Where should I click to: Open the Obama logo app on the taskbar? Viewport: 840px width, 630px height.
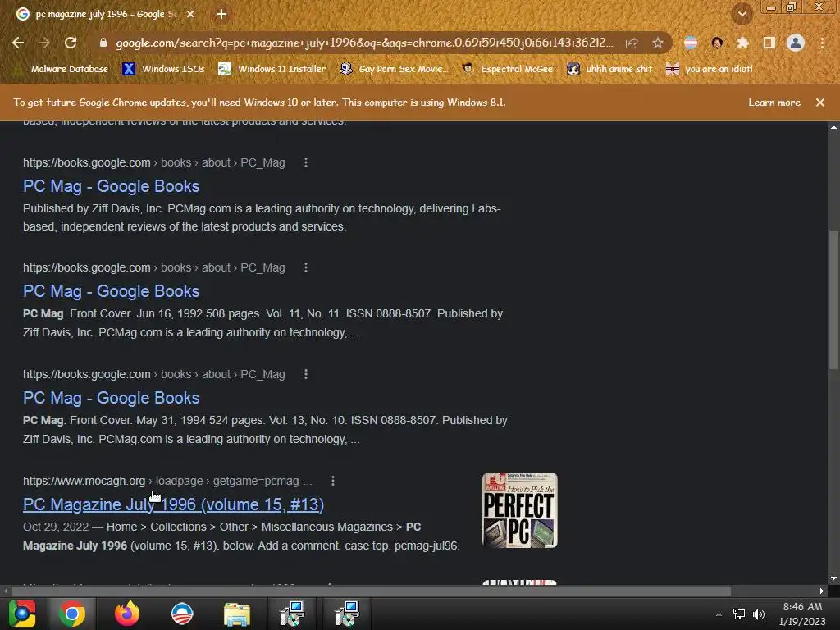[x=182, y=614]
